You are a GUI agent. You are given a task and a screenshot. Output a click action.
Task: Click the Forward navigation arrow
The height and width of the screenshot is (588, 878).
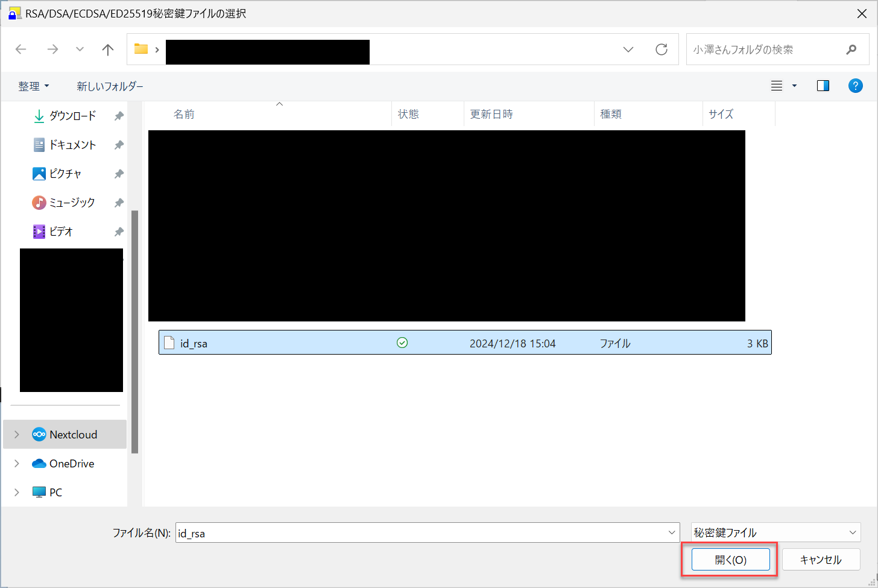tap(52, 49)
